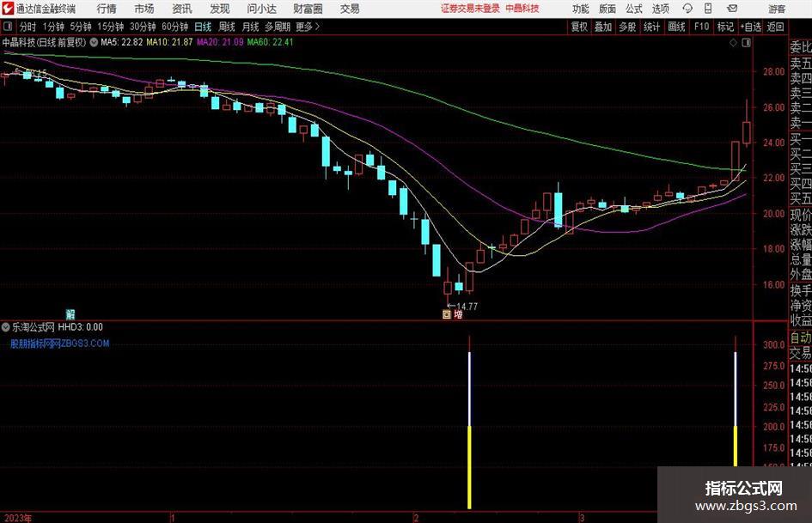
Task: Switch to the 30分钟 period
Action: click(143, 27)
